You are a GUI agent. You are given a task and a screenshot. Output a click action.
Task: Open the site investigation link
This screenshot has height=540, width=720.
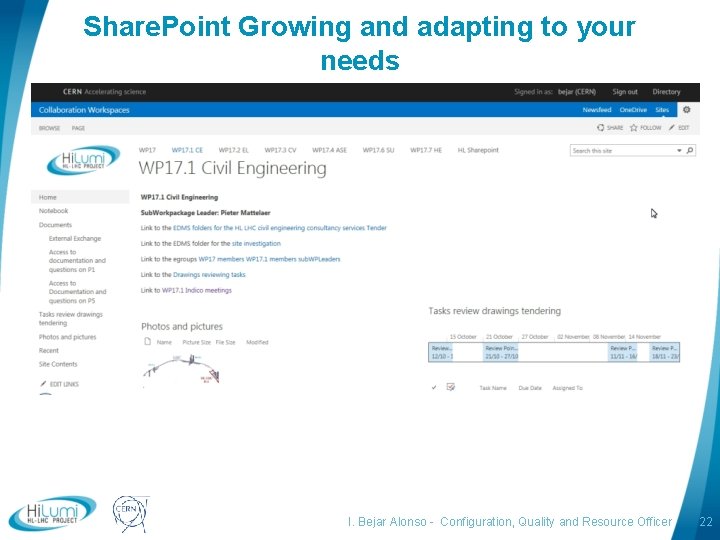pos(256,243)
